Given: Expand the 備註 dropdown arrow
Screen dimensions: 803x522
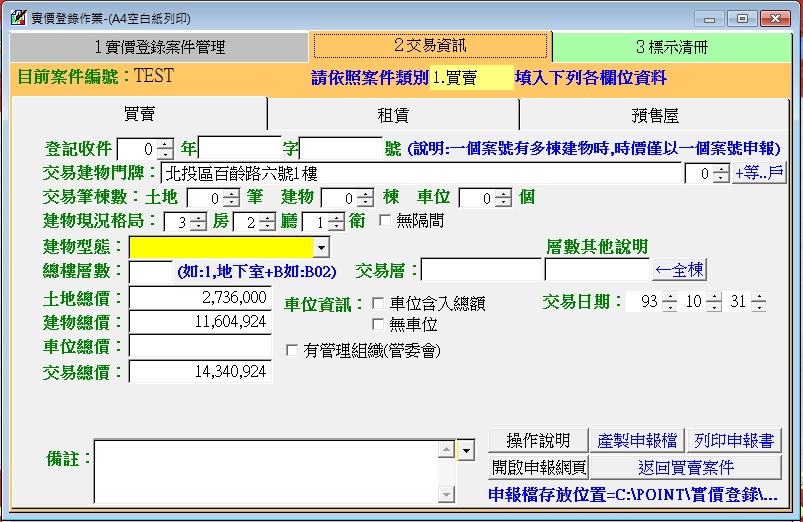Looking at the screenshot, I should pos(466,451).
